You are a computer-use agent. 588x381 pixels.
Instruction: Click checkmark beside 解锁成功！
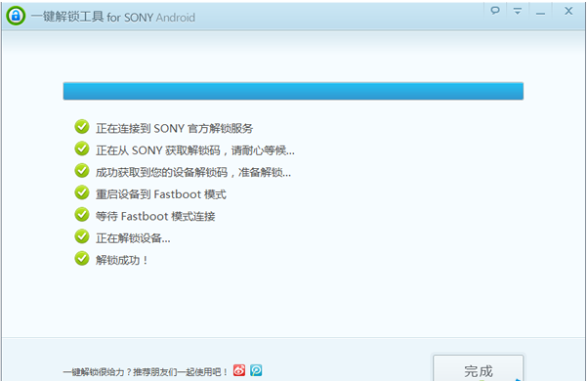tap(82, 258)
